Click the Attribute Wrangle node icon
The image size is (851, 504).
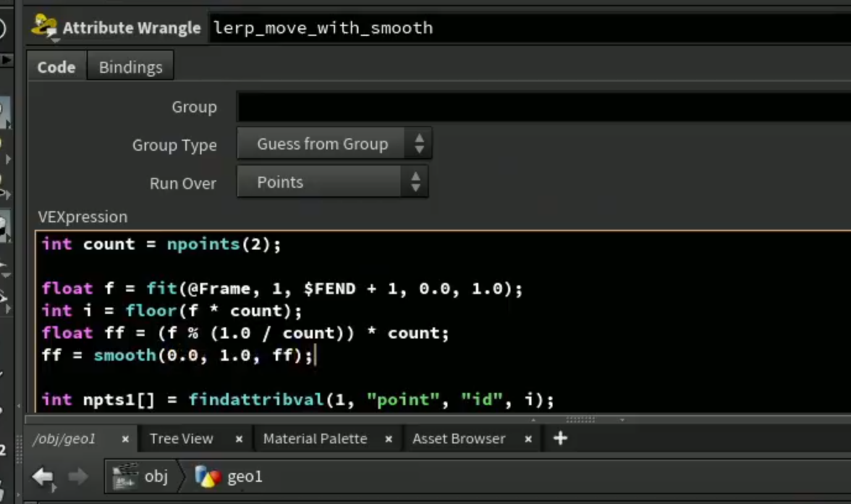pos(44,27)
